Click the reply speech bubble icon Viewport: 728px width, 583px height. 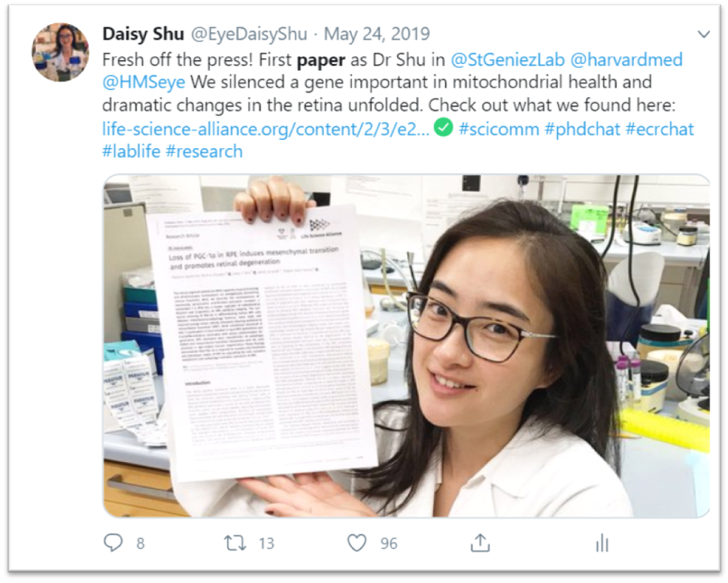click(113, 542)
